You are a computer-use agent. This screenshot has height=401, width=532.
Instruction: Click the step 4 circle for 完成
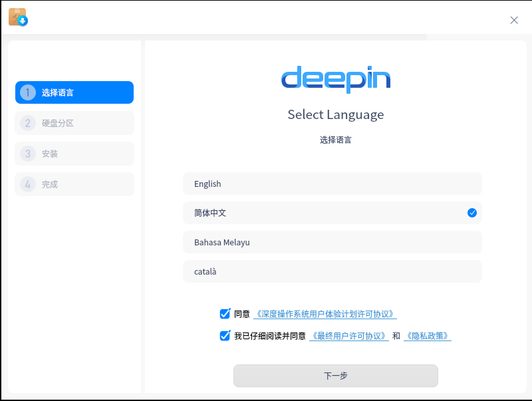click(27, 184)
